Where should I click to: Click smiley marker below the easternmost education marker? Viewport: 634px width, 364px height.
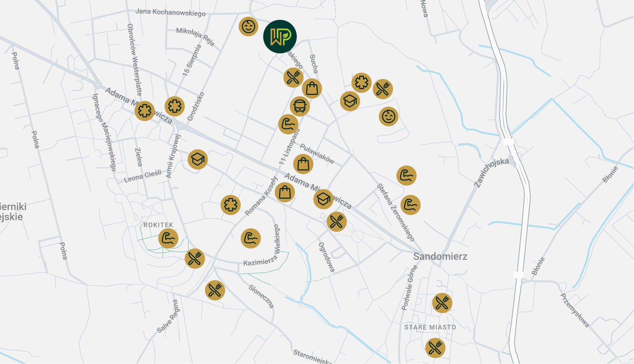(389, 116)
